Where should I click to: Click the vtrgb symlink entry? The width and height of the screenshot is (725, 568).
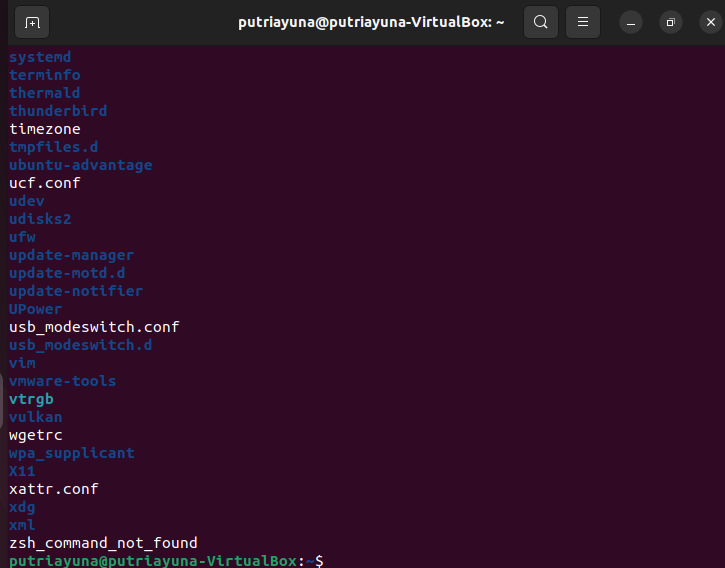31,399
